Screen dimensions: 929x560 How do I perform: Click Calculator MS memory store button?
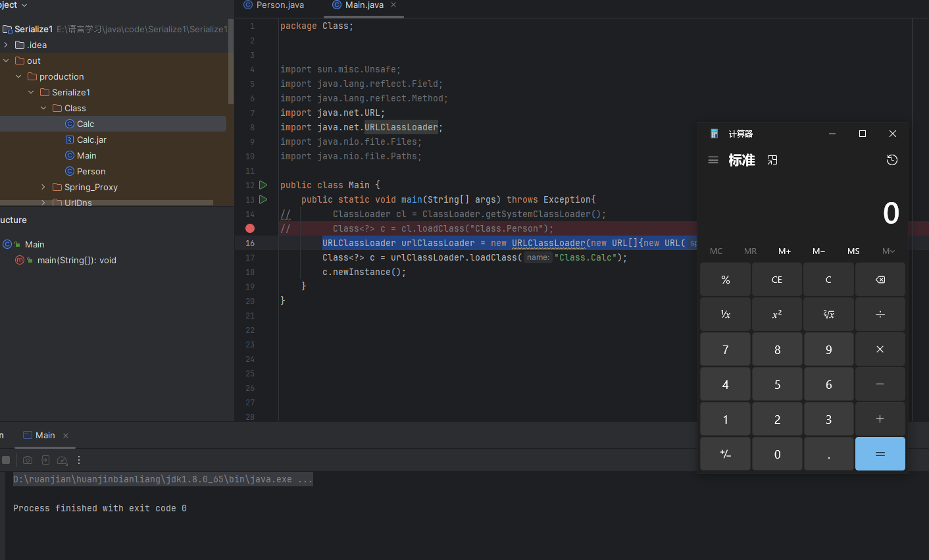tap(853, 251)
